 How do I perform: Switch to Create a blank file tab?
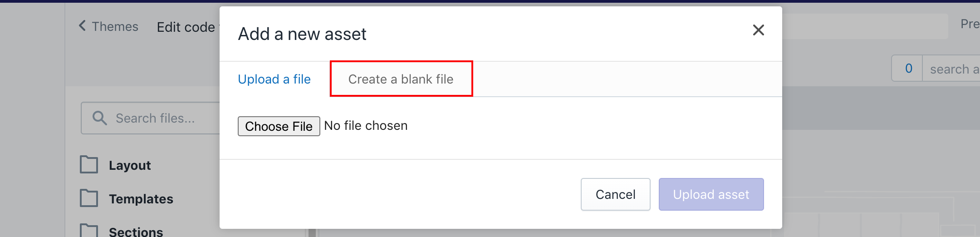401,79
